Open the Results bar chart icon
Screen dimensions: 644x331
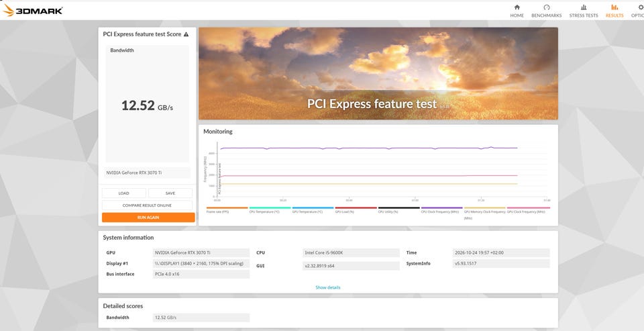pyautogui.click(x=614, y=7)
